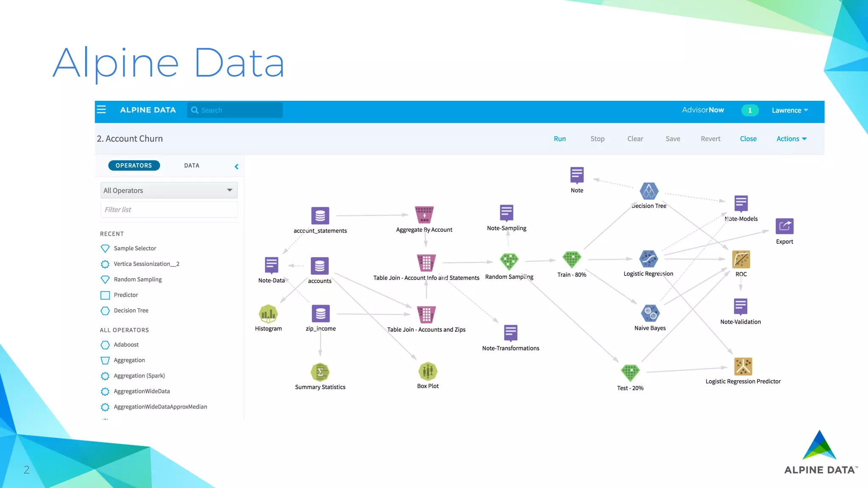Image resolution: width=868 pixels, height=488 pixels.
Task: Click the Export node icon
Action: point(785,226)
